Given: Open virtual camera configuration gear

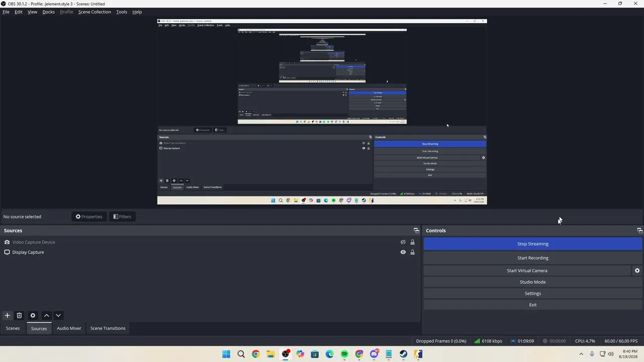Looking at the screenshot, I should tap(637, 270).
